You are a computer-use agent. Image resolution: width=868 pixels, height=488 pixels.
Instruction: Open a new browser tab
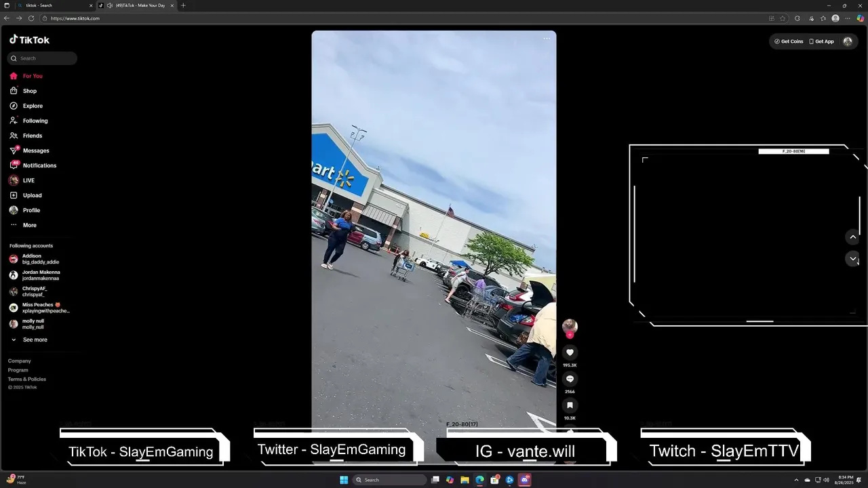coord(183,5)
